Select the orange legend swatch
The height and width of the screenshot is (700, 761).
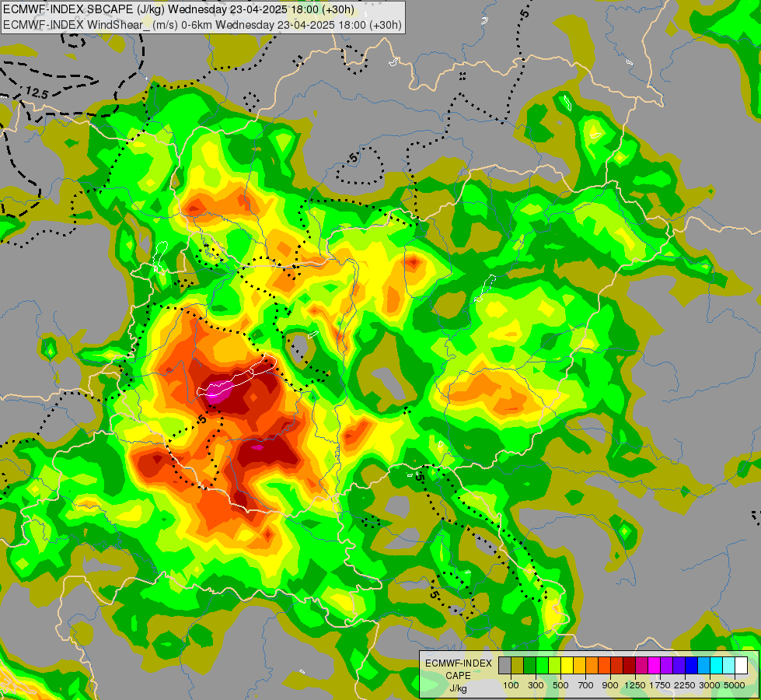click(592, 665)
